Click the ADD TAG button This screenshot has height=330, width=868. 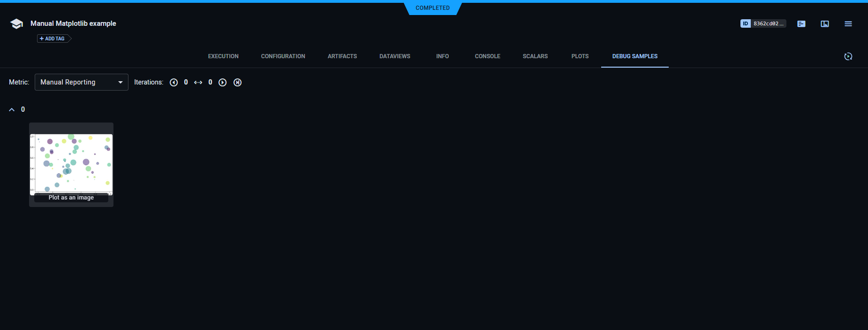click(x=53, y=38)
